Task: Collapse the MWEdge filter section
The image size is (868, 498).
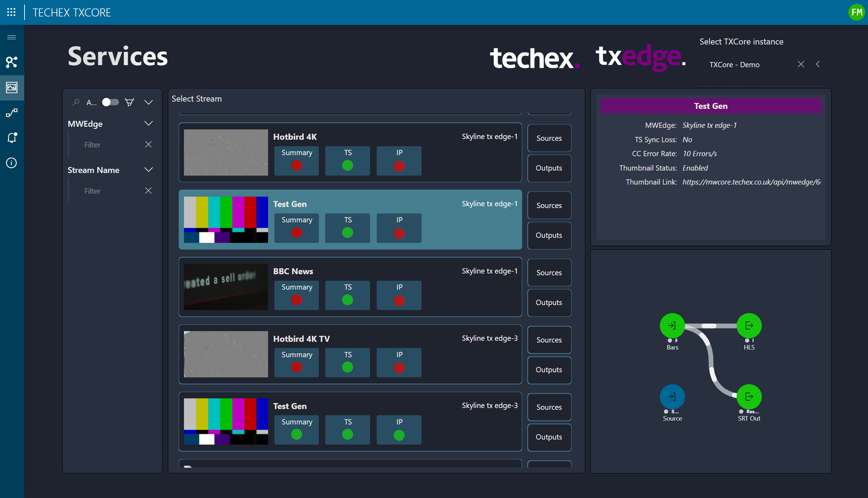Action: (149, 124)
